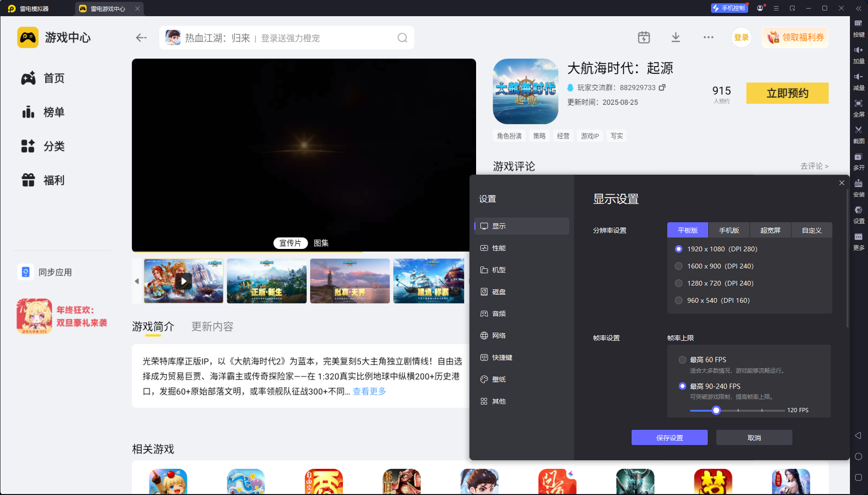Click the volume up icon
This screenshot has width=868, height=495.
858,50
